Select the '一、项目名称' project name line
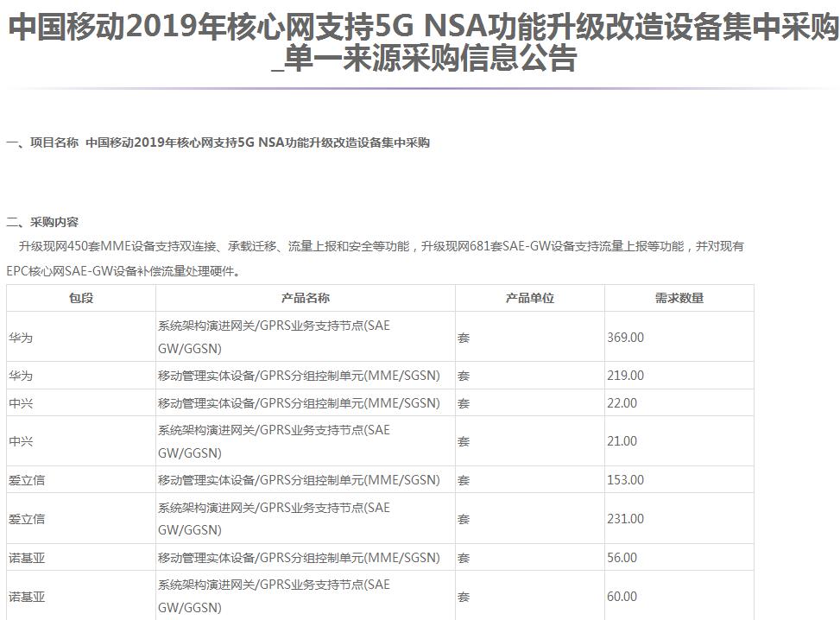Image resolution: width=840 pixels, height=620 pixels. click(x=218, y=142)
